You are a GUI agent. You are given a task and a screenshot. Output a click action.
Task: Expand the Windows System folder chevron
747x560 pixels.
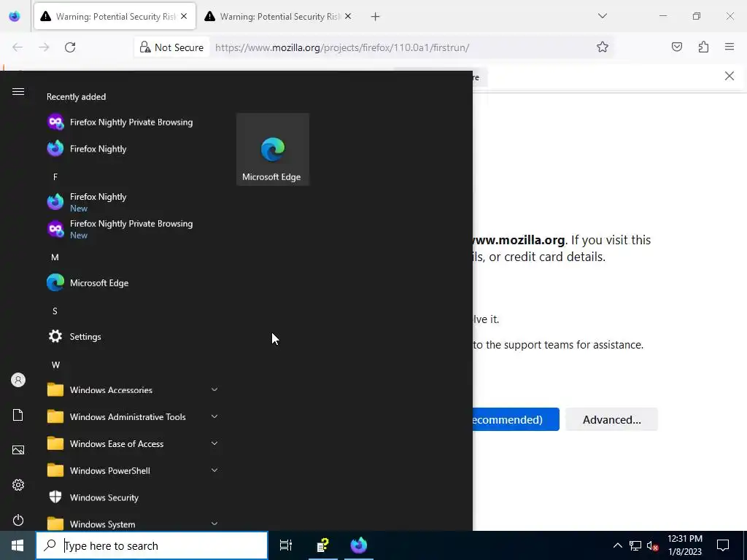pos(214,524)
